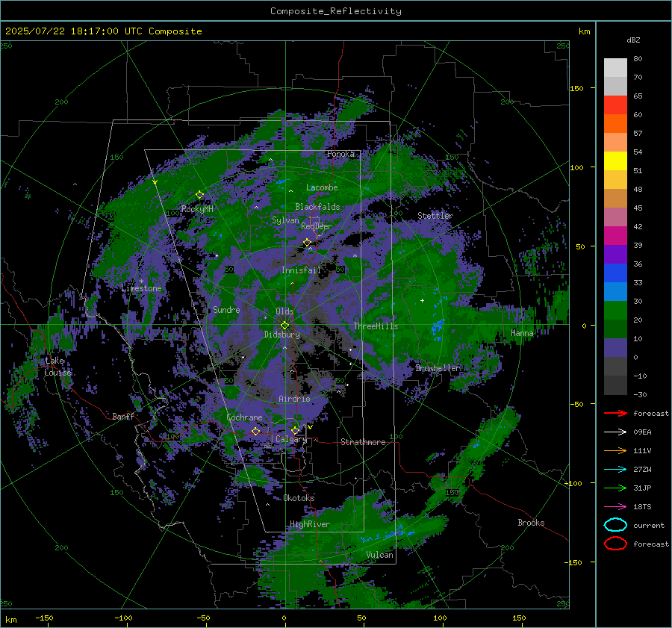Select the 30 dBZ green swatch
The image size is (672, 628).
[x=615, y=310]
